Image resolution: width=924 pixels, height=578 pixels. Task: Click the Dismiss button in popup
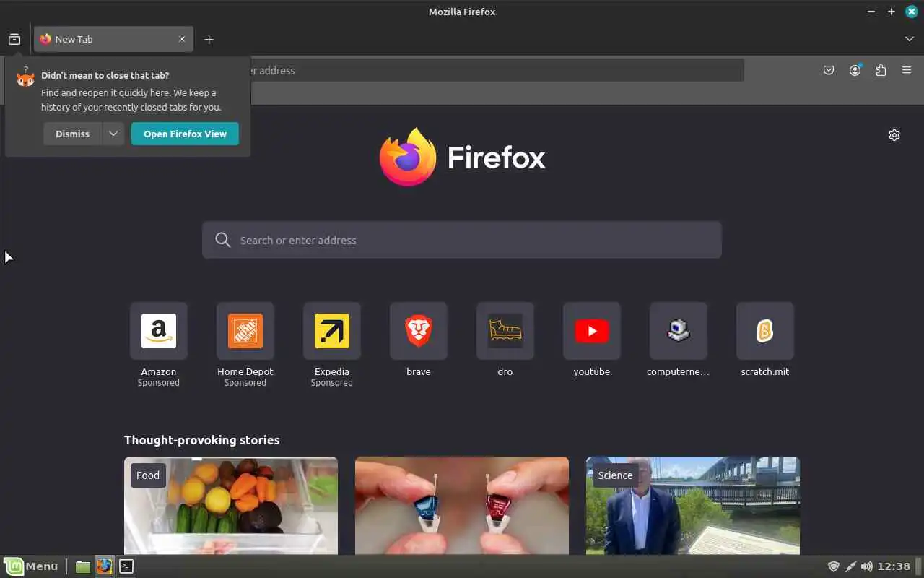pyautogui.click(x=72, y=134)
